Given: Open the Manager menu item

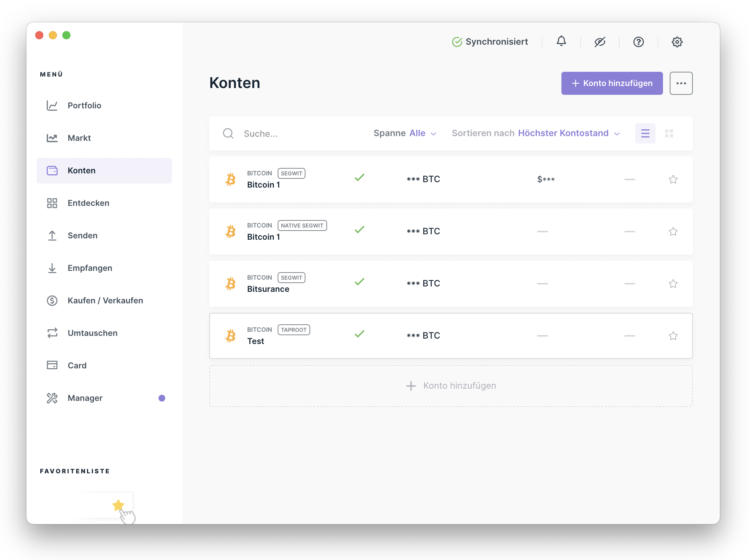Looking at the screenshot, I should 85,398.
